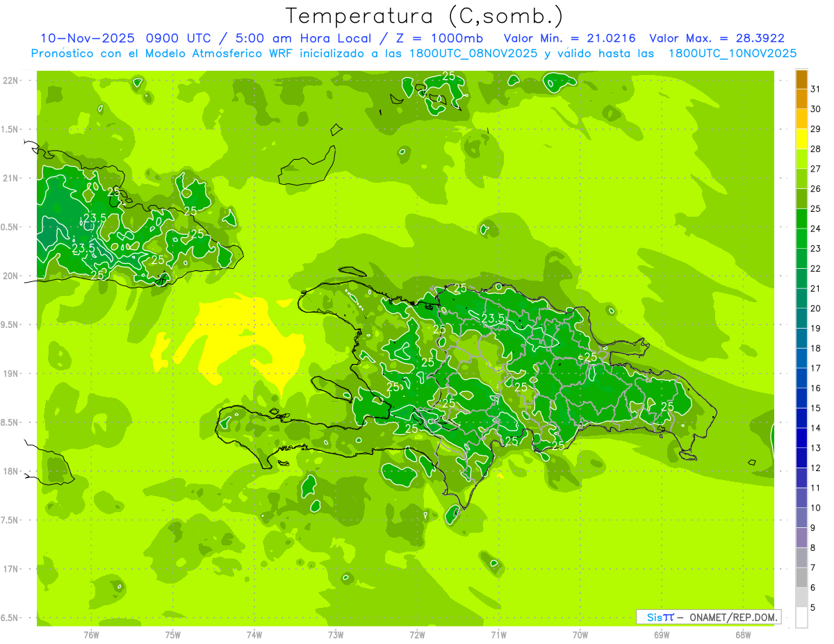Click the teal colorbar swatch between 19 and 20
The height and width of the screenshot is (644, 834).
801,318
